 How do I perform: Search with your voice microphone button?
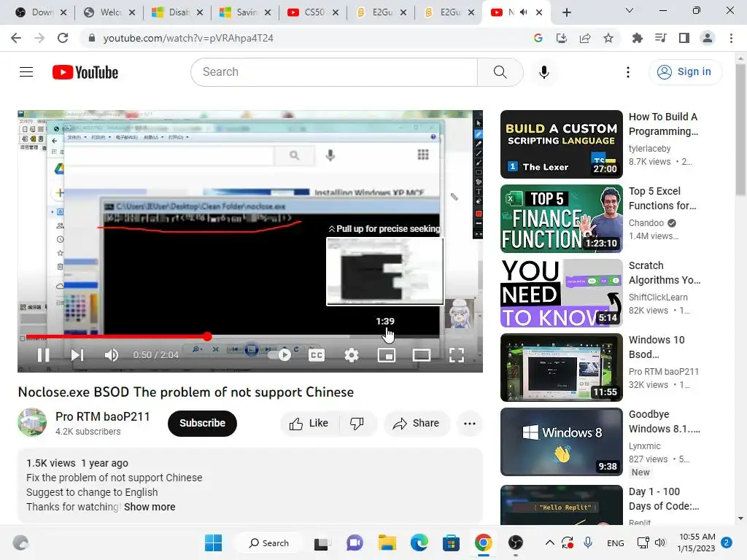click(x=543, y=72)
